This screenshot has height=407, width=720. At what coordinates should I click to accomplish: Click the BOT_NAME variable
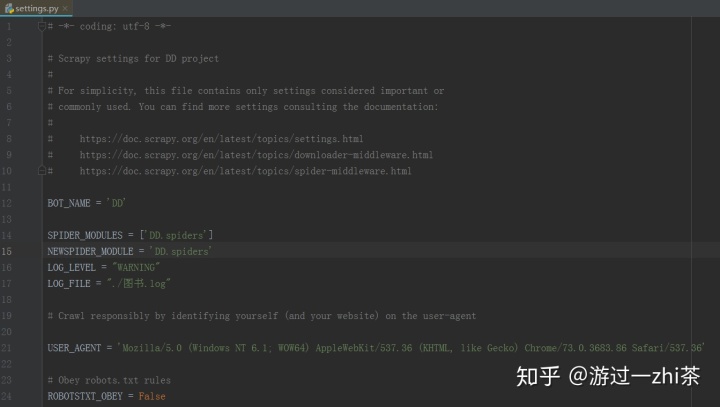click(x=69, y=203)
